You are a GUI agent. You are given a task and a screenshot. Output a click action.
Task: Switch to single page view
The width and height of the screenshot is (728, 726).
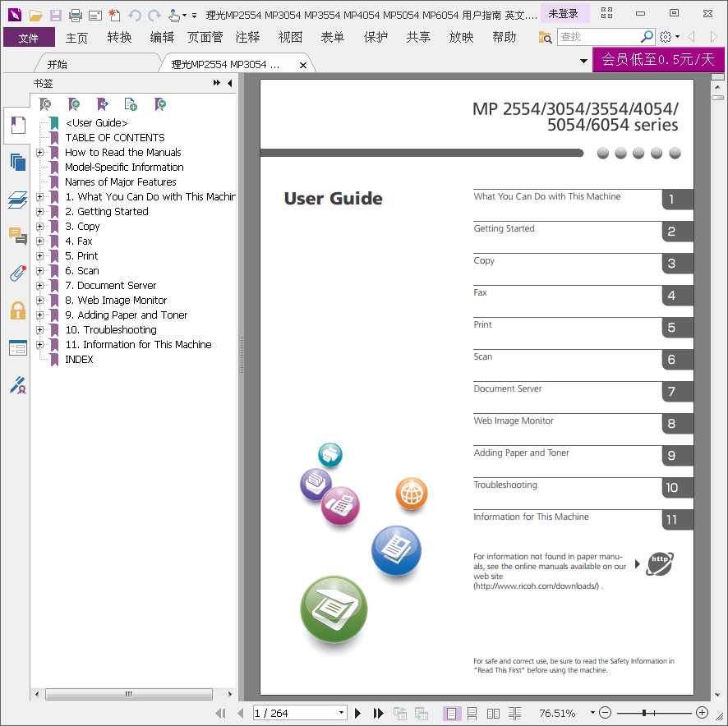[x=451, y=713]
